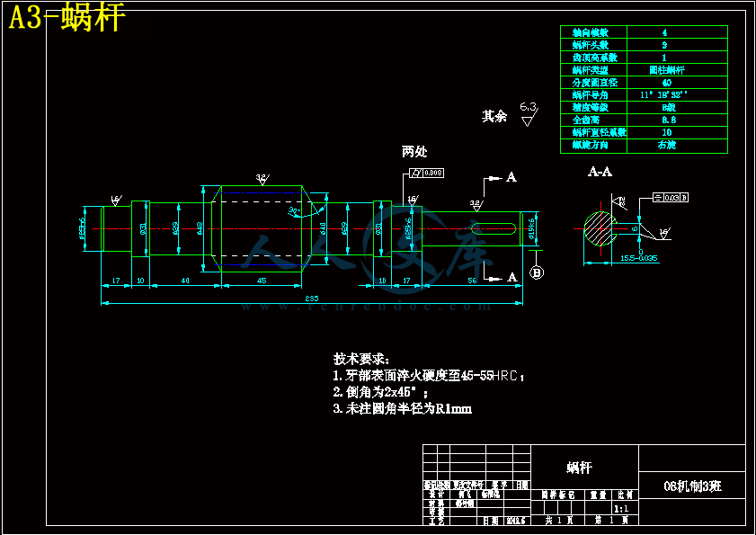Select requirement line '倒角为2x45°'
Image resolution: width=756 pixels, height=535 pixels.
coord(380,392)
